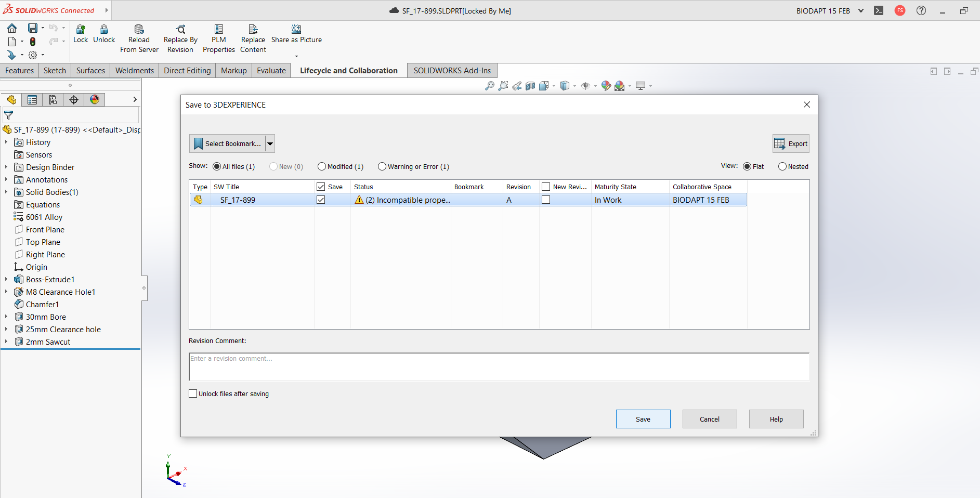Select Nested view radio button

tap(782, 166)
